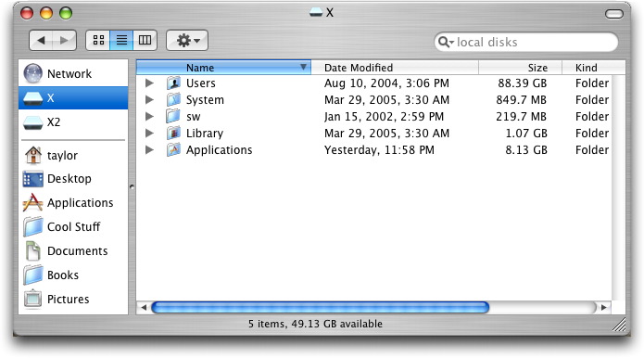Switch to icon view
Screen dimensions: 644x358
tap(98, 40)
